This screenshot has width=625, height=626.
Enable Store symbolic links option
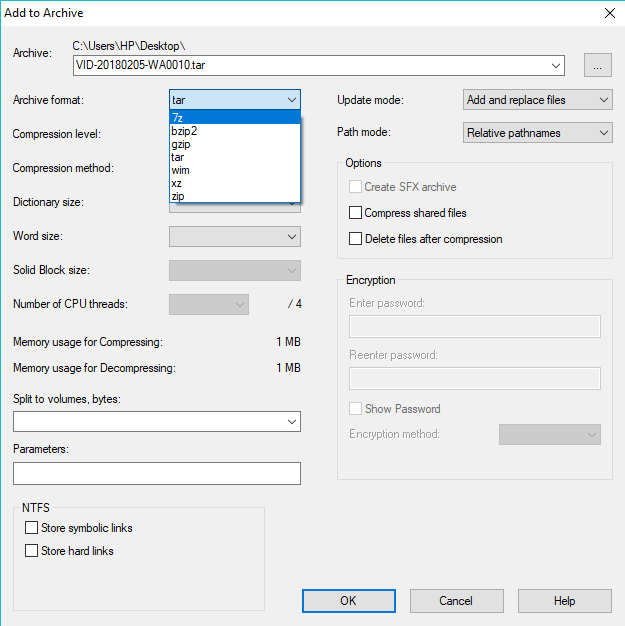pyautogui.click(x=32, y=528)
